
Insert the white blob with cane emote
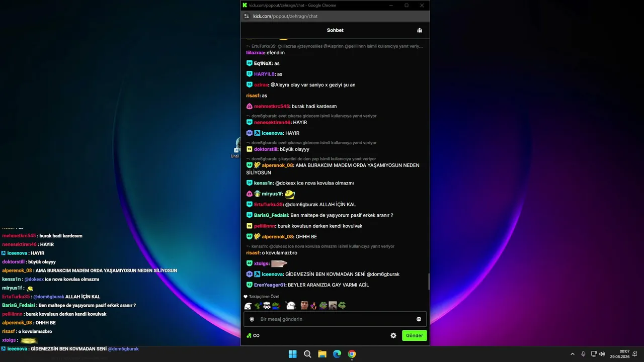[x=290, y=305]
